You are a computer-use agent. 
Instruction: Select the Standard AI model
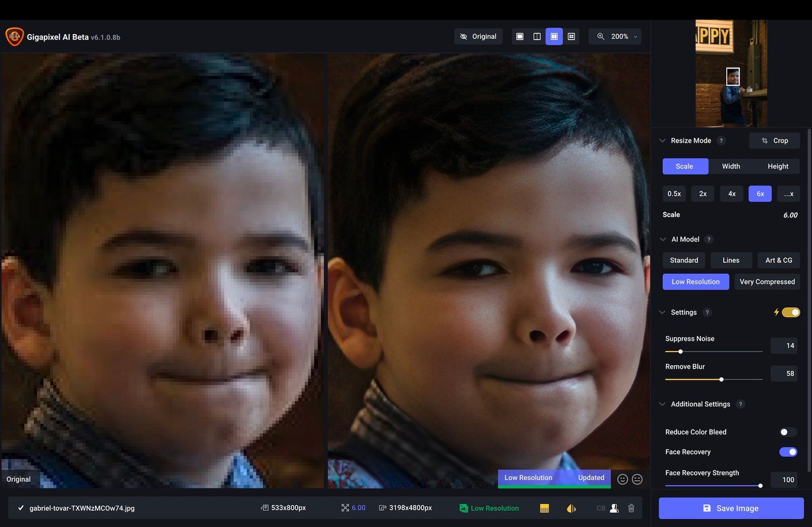683,260
